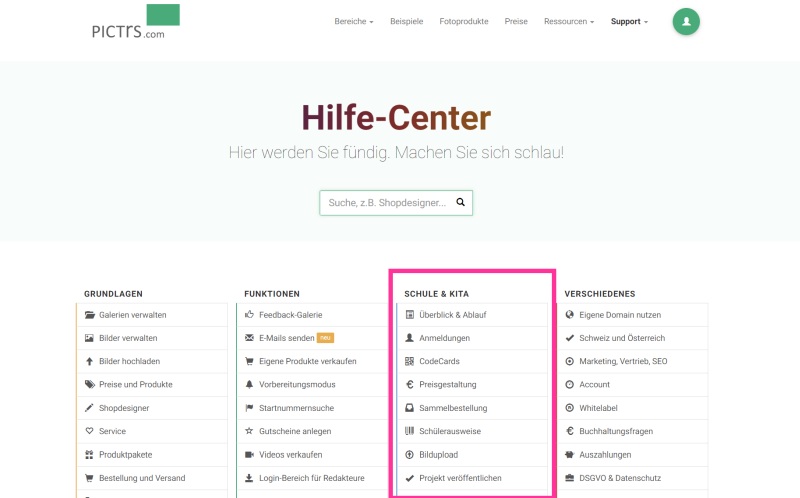The height and width of the screenshot is (498, 800).
Task: Open the green user account avatar
Action: [686, 21]
